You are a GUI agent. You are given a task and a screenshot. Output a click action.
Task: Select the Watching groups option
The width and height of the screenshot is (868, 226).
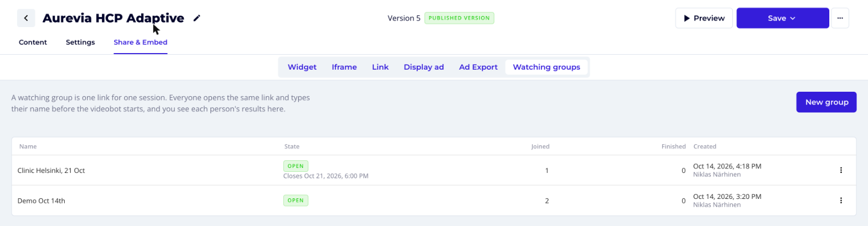click(546, 67)
